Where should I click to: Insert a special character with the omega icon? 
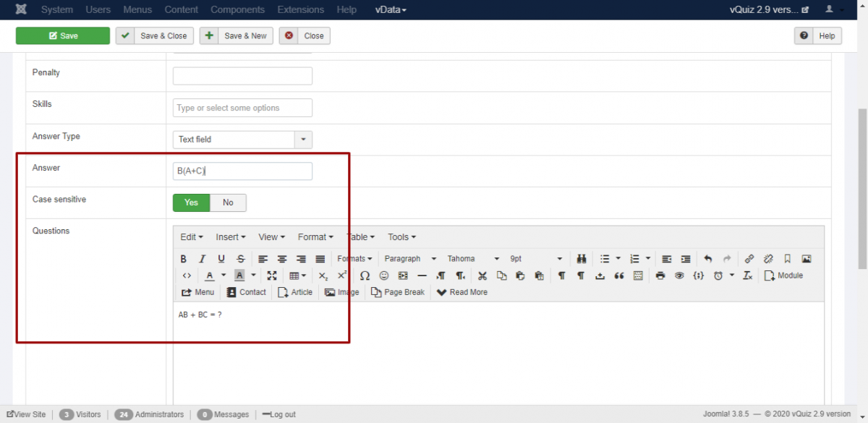(x=365, y=275)
